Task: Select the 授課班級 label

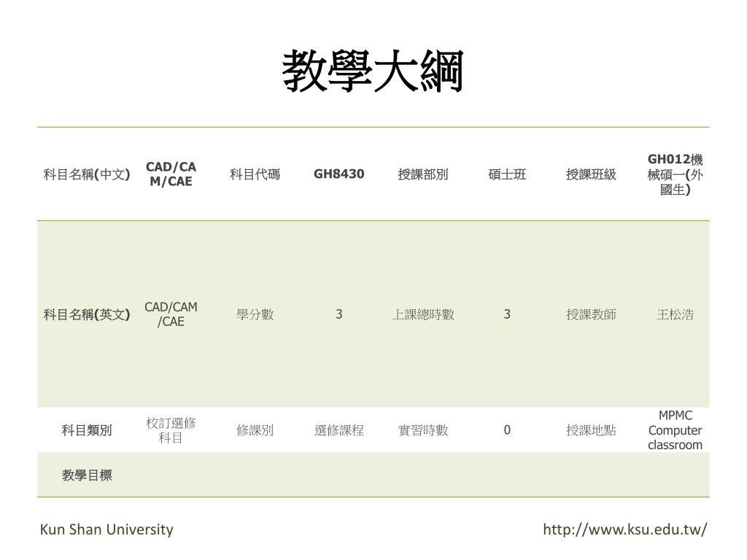Action: (591, 174)
